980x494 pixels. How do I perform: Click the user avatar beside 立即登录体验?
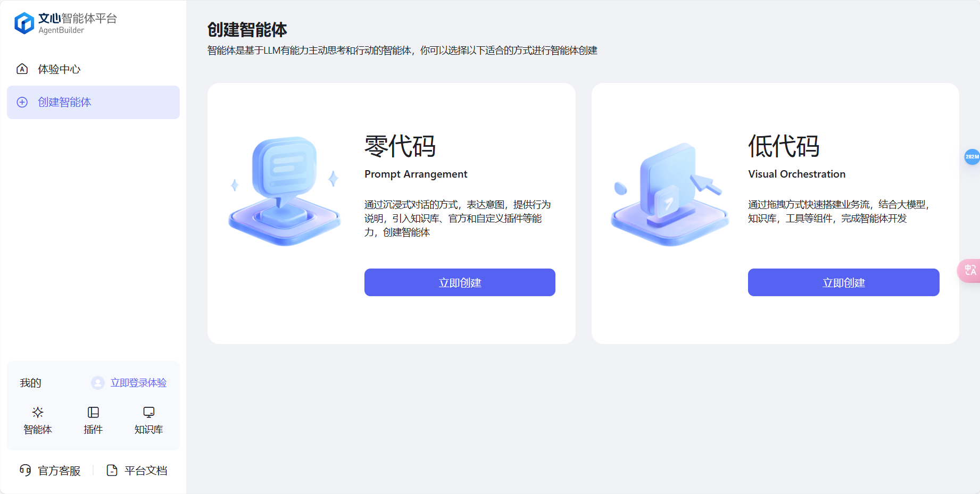coord(98,382)
